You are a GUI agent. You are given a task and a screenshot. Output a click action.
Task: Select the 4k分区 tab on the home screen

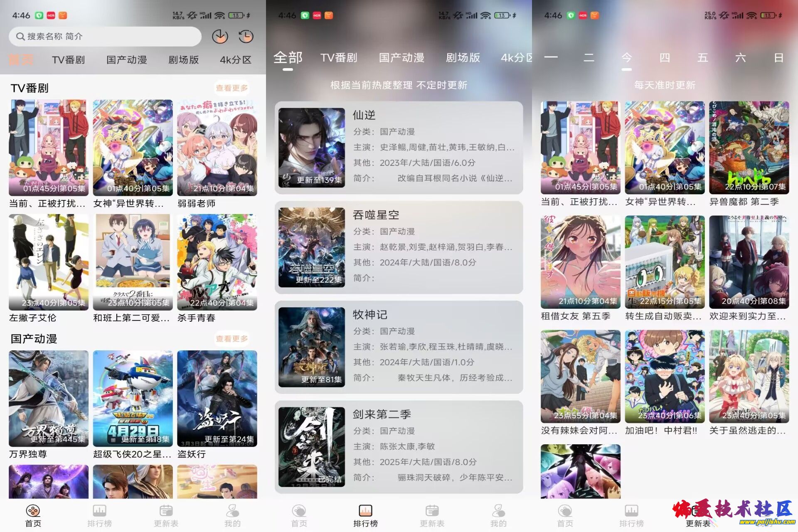[x=236, y=60]
